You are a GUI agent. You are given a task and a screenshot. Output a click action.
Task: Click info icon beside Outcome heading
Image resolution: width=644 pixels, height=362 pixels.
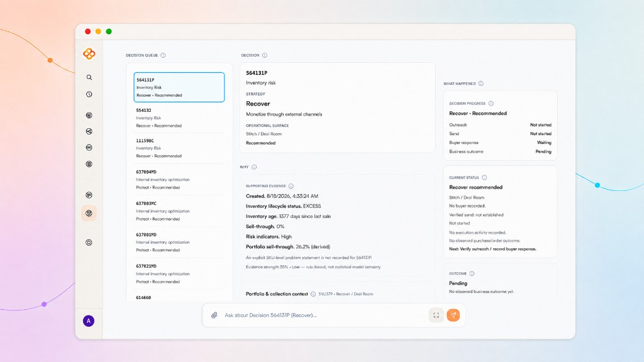[472, 273]
